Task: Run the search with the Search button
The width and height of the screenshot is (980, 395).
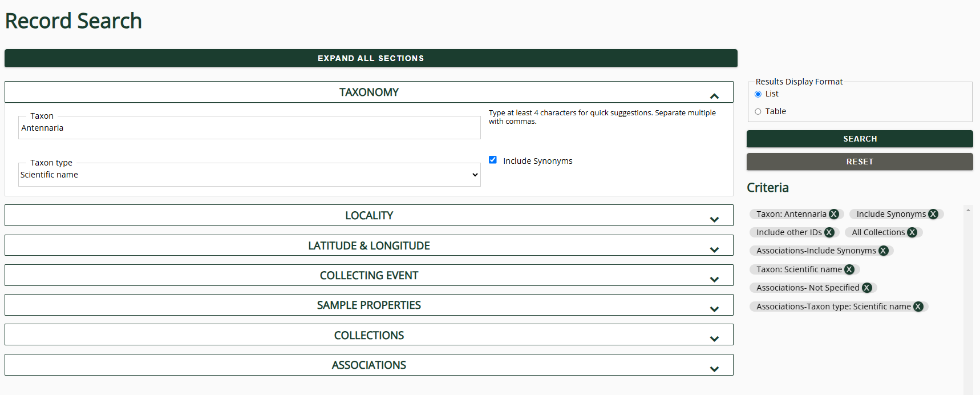Action: click(x=860, y=139)
